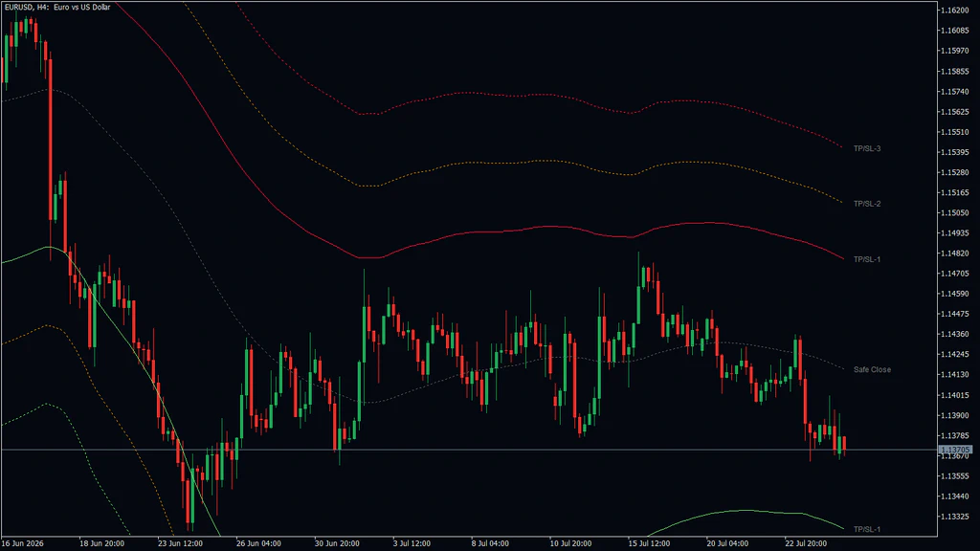Click the 1.13900 price axis value

coord(955,415)
